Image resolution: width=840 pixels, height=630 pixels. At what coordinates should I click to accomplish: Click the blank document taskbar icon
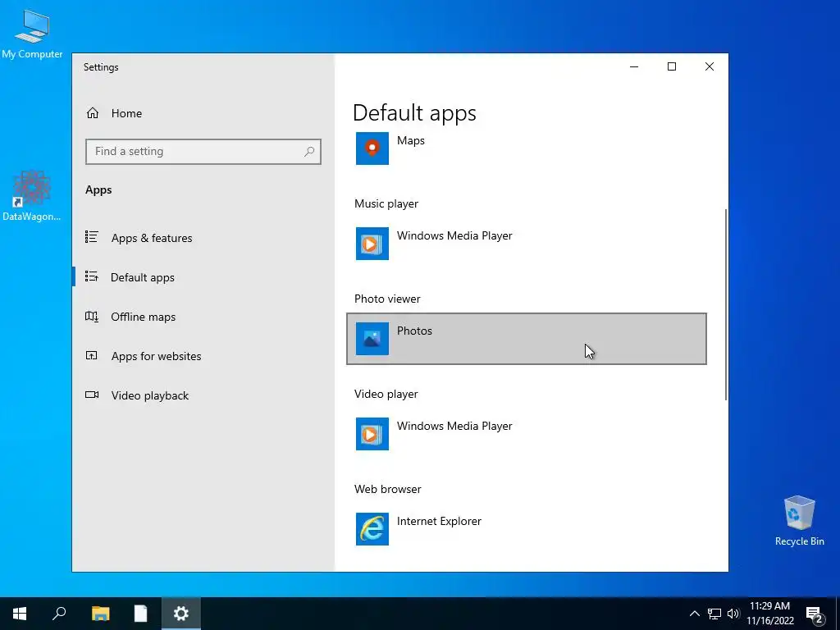[140, 614]
